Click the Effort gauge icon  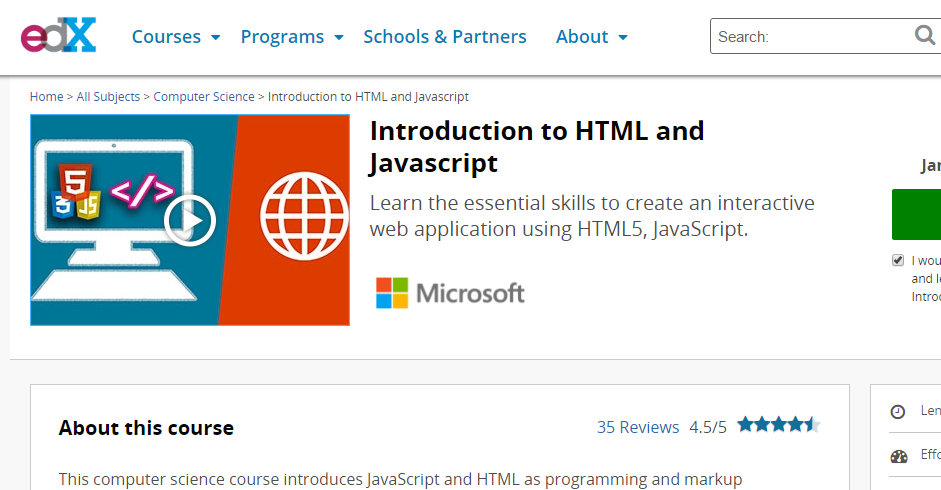pyautogui.click(x=898, y=456)
